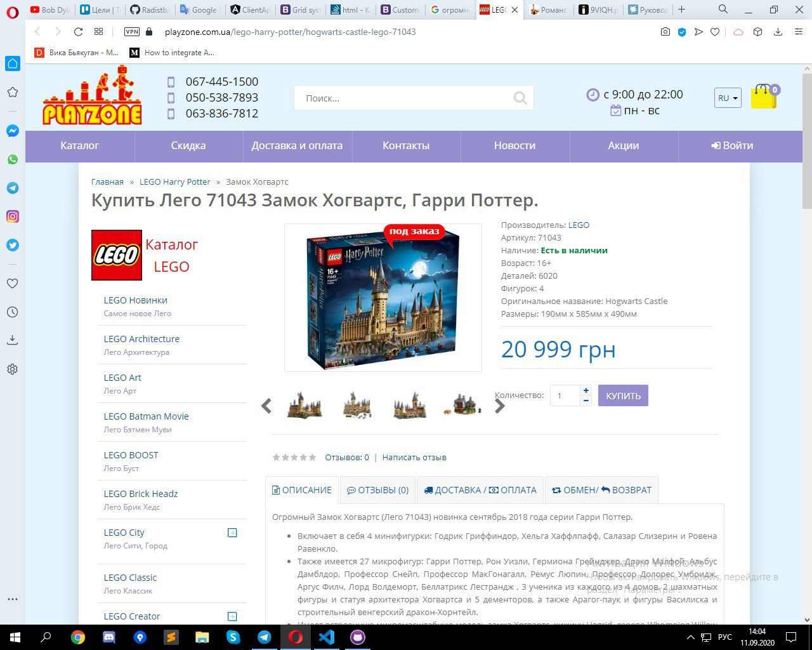Click the КУПИТЬ buy button
This screenshot has height=650, width=812.
pos(623,395)
